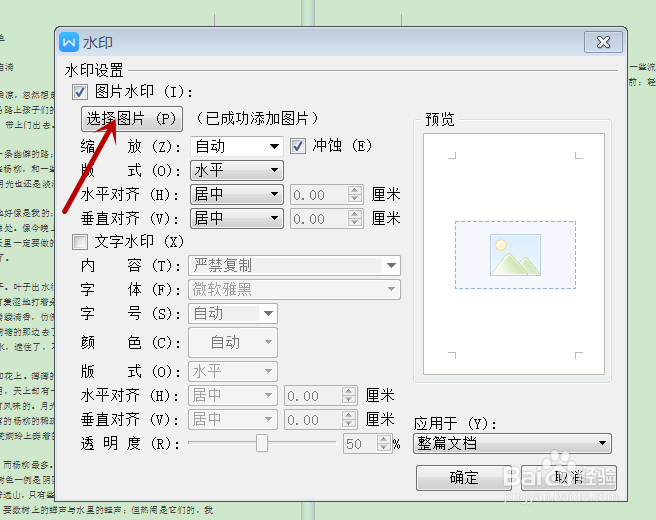
Task: Open text watermark 垂直对齐 dropdown
Action: tap(233, 419)
